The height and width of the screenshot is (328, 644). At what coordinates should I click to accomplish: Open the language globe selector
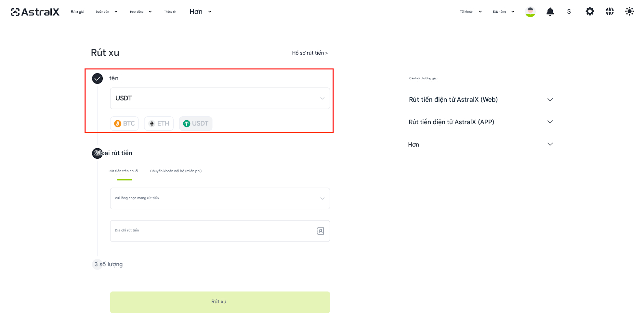click(610, 12)
